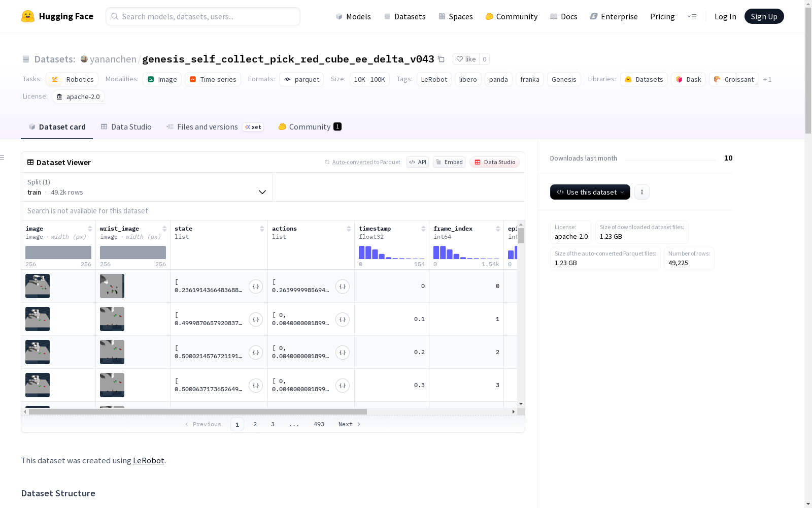Open the collapsed left sidebar icon
The image size is (812, 508).
2,157
